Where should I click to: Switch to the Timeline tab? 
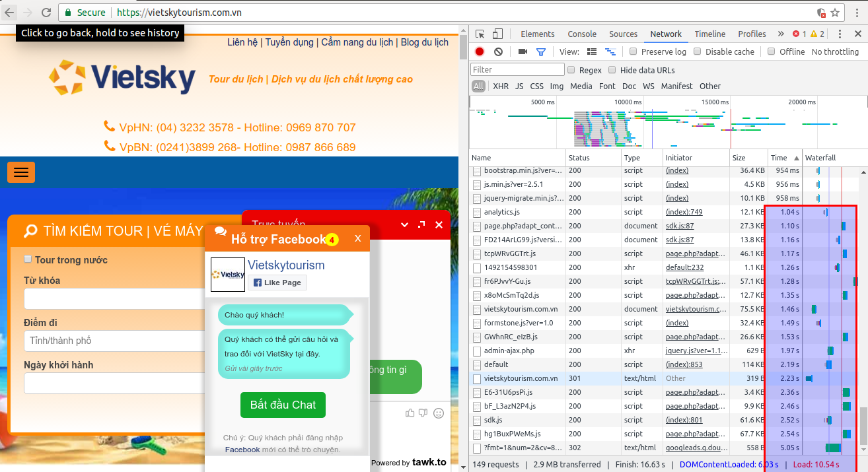click(710, 34)
